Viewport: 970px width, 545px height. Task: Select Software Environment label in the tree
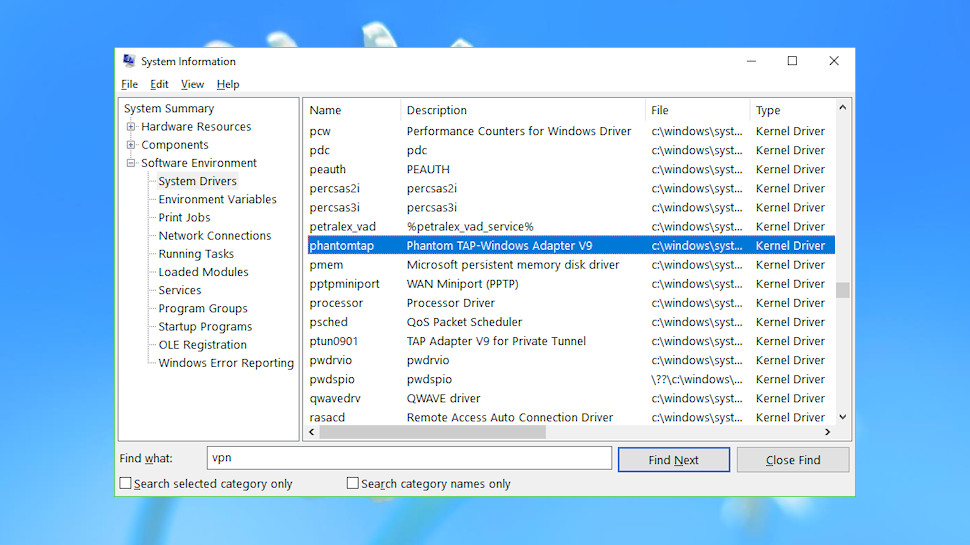(x=199, y=163)
